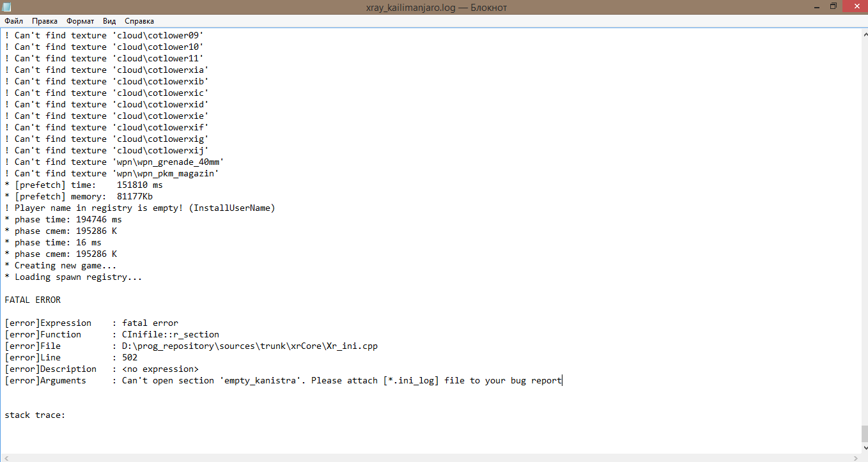The image size is (868, 462).
Task: Click '[prefetch] time: 151810 ms' line
Action: pos(84,185)
